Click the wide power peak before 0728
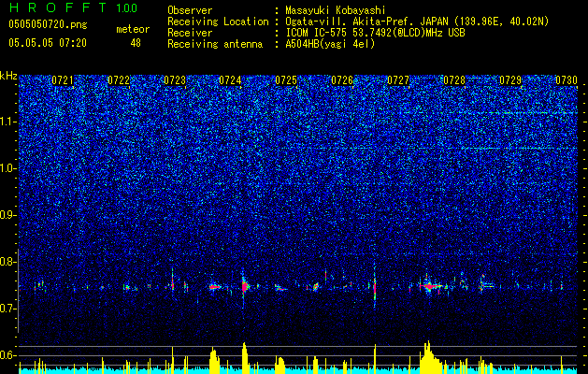This screenshot has width=588, height=374. tap(430, 357)
